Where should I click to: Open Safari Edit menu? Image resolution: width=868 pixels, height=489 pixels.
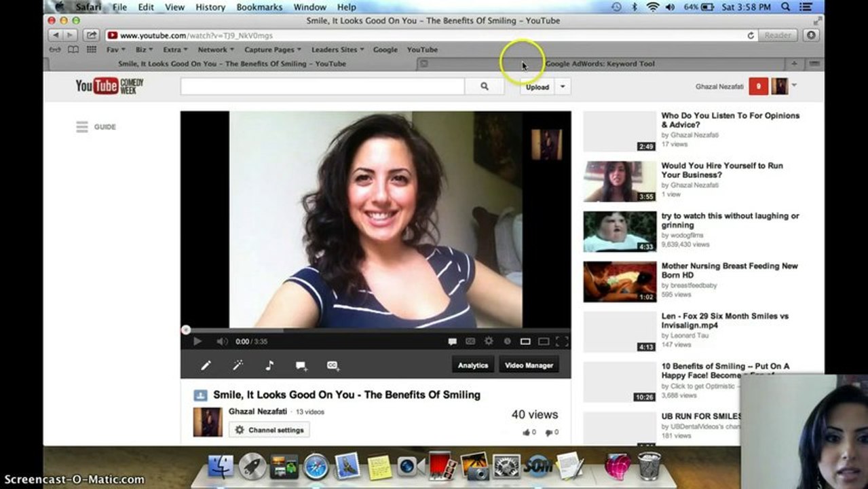[x=146, y=7]
